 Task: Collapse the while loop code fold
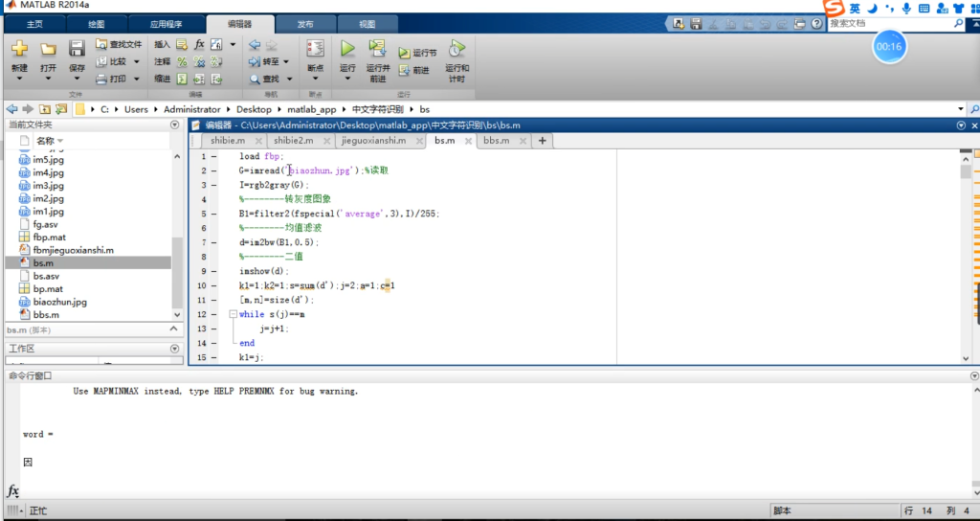[231, 314]
